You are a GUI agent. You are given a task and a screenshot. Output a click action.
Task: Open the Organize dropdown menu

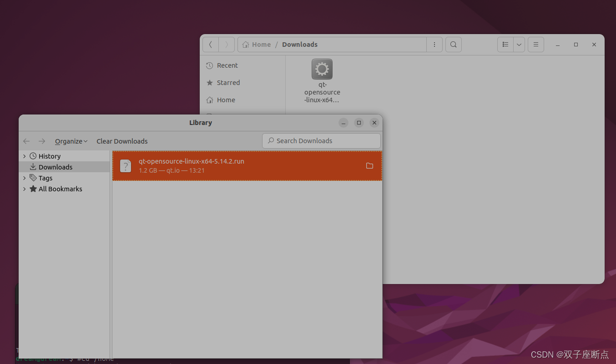click(71, 141)
